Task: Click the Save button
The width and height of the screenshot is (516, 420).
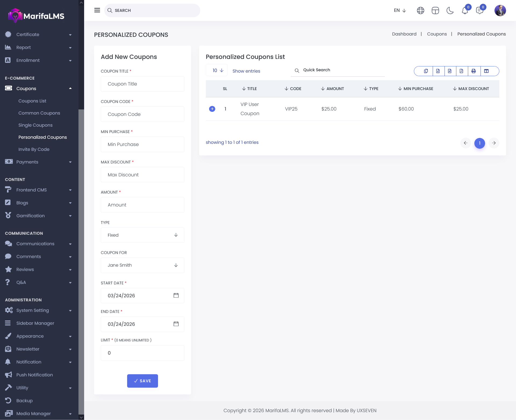Action: tap(142, 381)
